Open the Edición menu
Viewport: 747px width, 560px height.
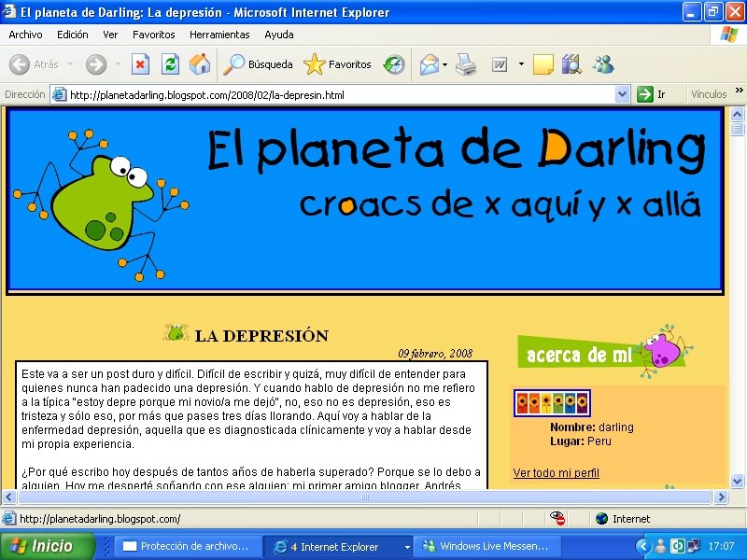73,35
